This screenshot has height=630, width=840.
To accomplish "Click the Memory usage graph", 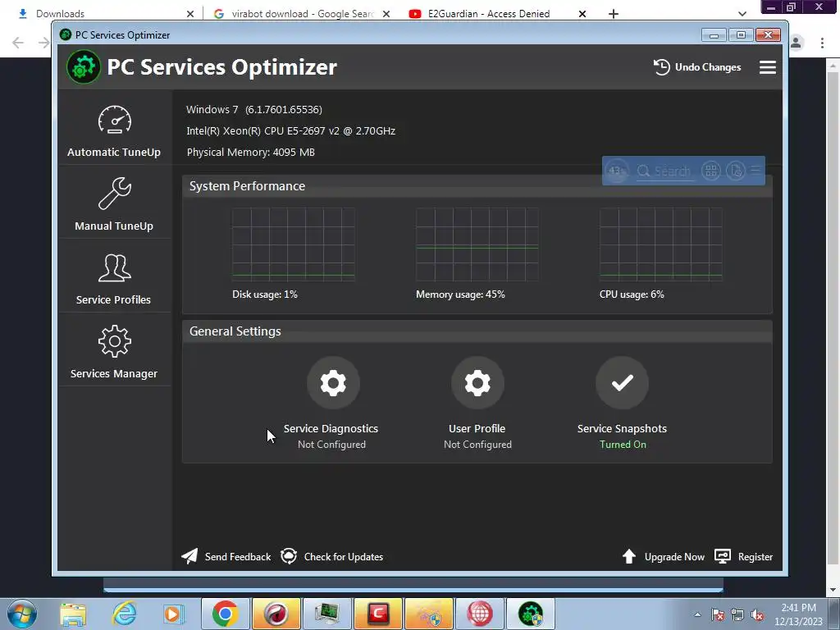I will 477,244.
